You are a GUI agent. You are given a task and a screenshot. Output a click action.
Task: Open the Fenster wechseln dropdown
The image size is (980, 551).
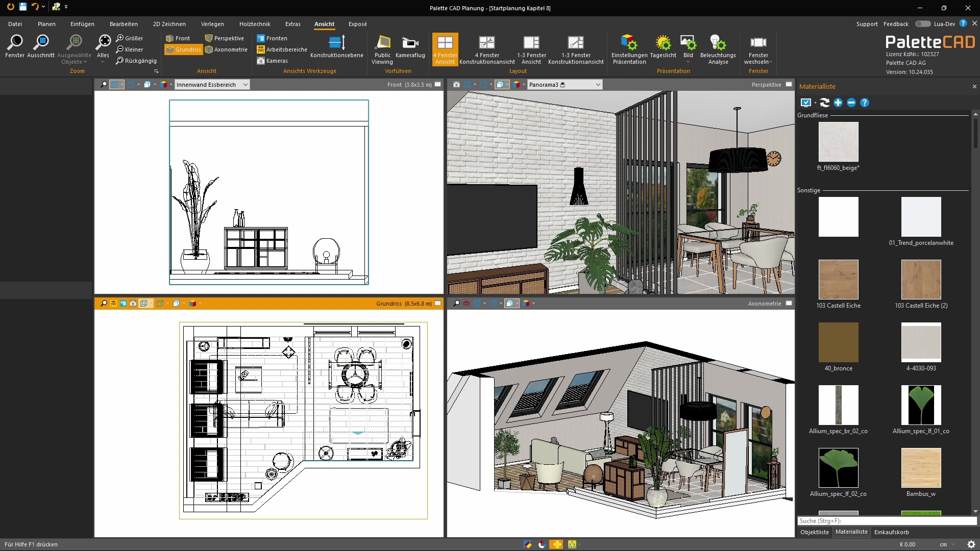click(758, 49)
